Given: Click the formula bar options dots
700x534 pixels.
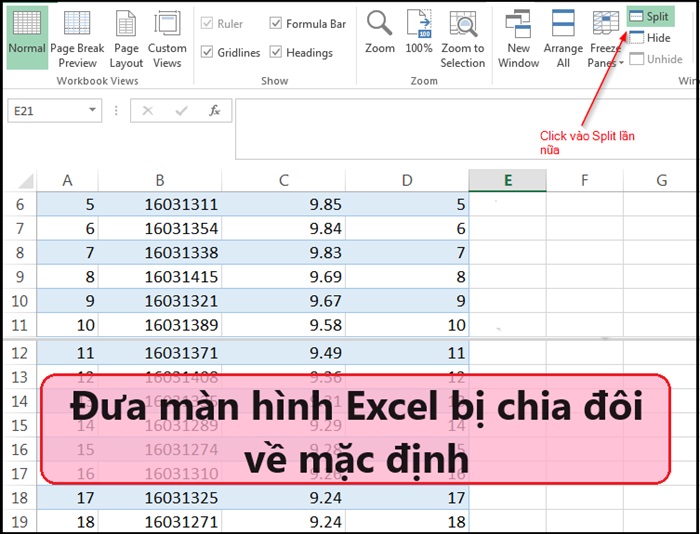Looking at the screenshot, I should tap(116, 110).
